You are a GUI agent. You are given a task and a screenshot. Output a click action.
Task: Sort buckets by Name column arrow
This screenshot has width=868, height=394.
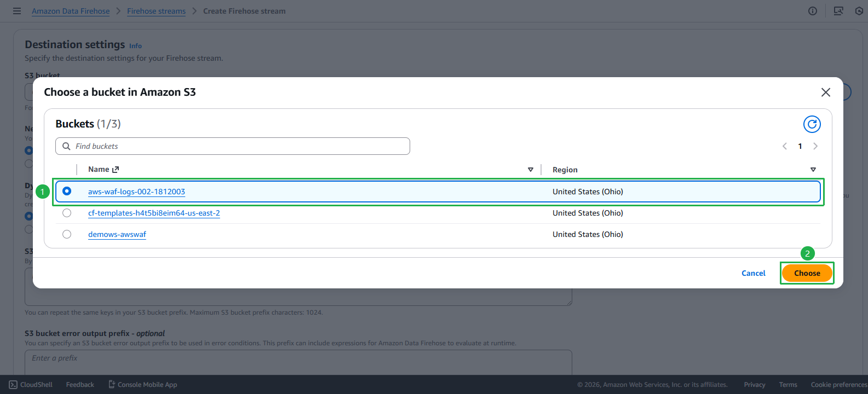pos(531,170)
